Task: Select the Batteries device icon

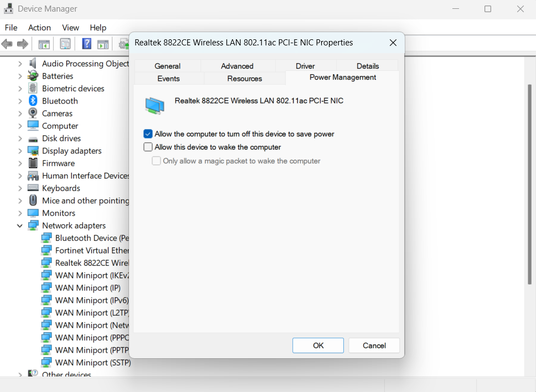Action: click(33, 76)
